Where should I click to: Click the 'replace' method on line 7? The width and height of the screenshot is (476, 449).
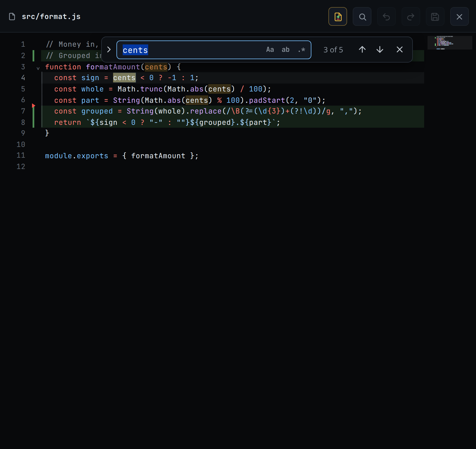point(206,111)
